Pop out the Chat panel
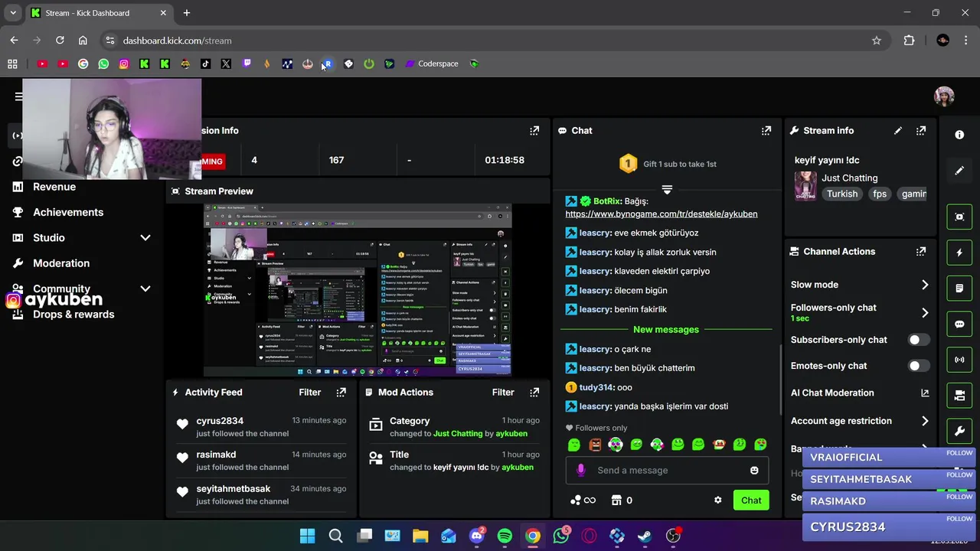This screenshot has height=551, width=980. (766, 131)
